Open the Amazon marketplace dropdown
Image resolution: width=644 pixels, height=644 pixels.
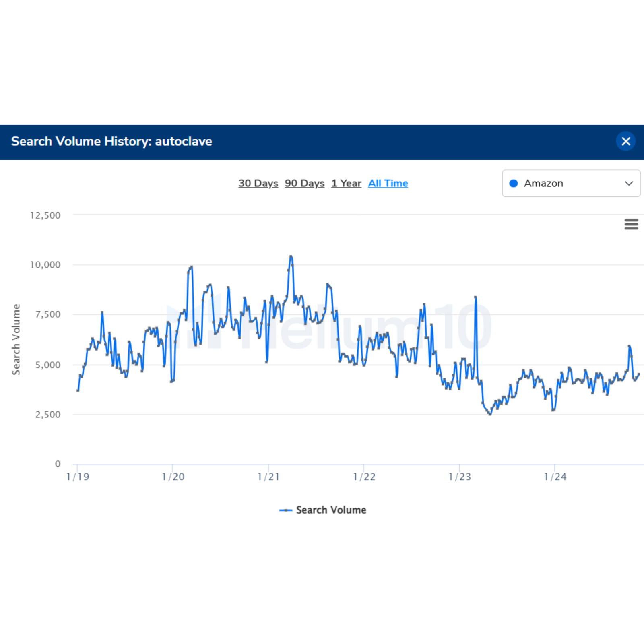[571, 183]
